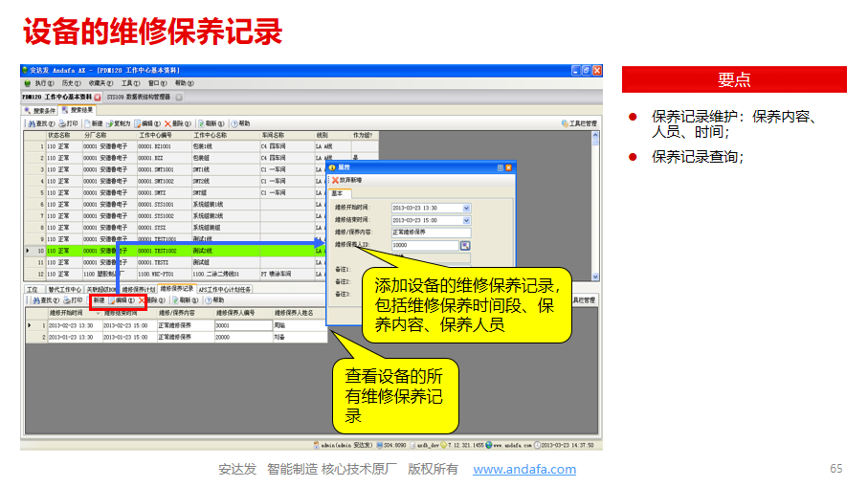Open the www.andafa.com link in footer
868x487 pixels.
pos(524,469)
